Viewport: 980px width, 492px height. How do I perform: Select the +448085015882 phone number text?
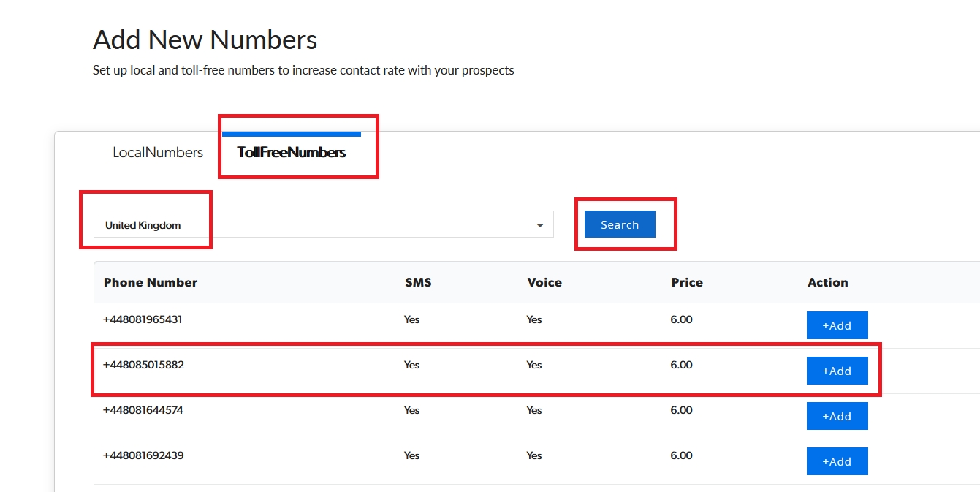point(143,366)
